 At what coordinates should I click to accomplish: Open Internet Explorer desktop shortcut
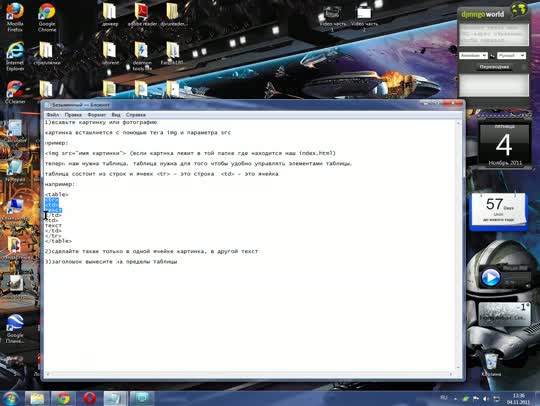click(x=15, y=56)
